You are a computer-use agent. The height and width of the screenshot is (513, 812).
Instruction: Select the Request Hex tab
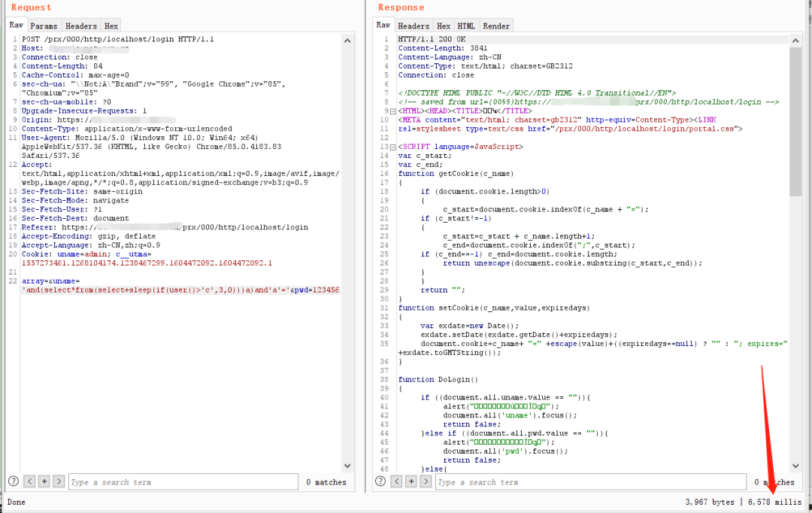coord(111,26)
